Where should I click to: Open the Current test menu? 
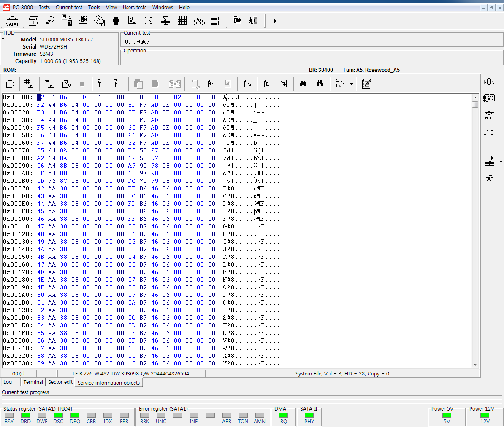(x=69, y=8)
